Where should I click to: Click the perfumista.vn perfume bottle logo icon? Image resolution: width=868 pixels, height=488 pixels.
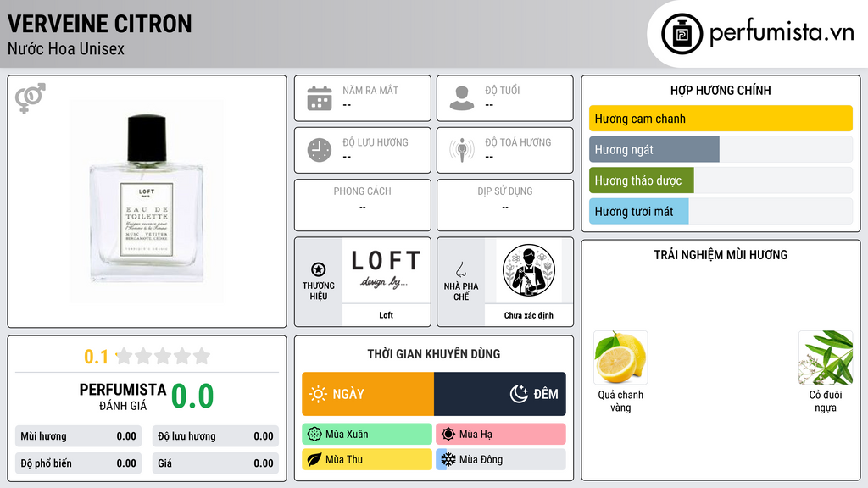tap(682, 34)
